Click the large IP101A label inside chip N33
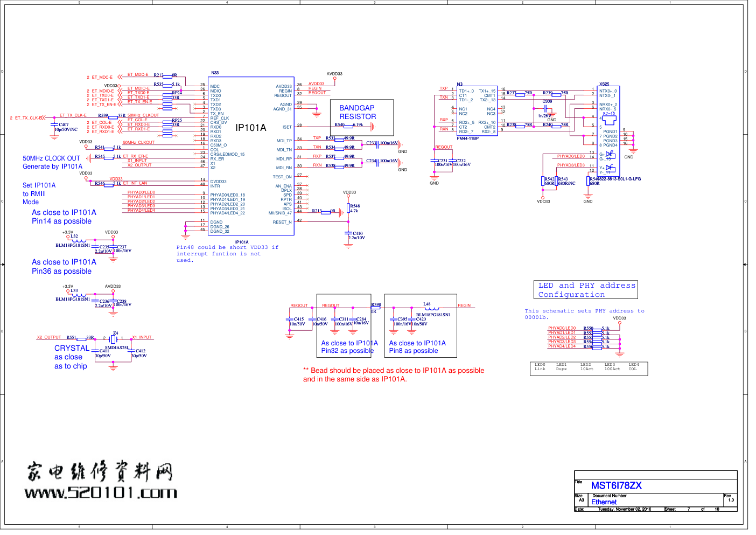Screen dimensions: 756x535 coord(251,128)
